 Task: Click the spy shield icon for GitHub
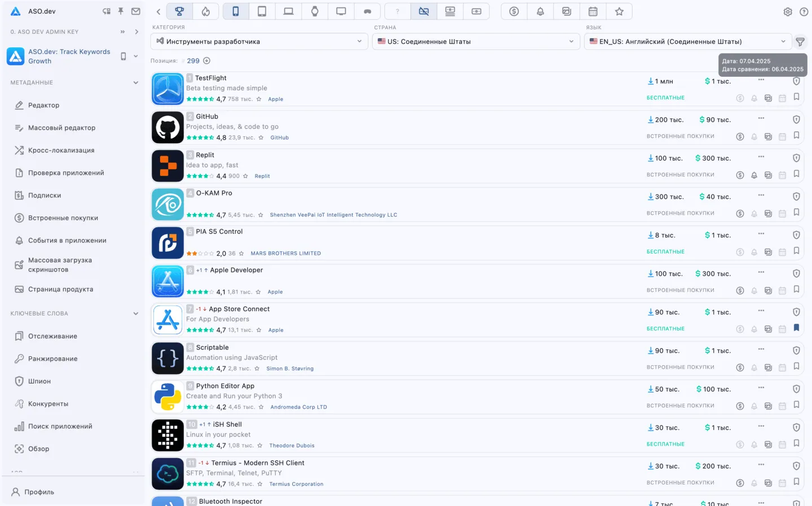[x=796, y=119]
